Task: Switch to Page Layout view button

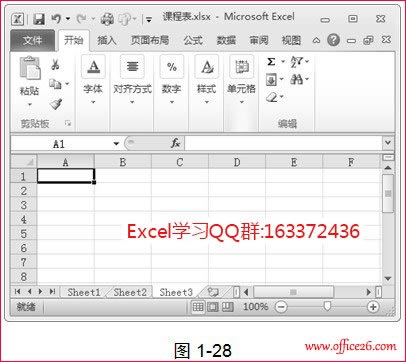Action: click(x=213, y=307)
